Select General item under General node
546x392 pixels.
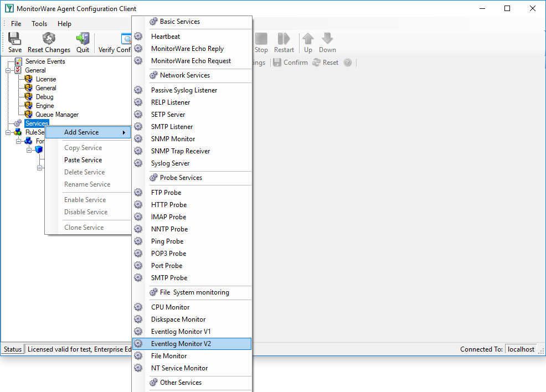[45, 88]
